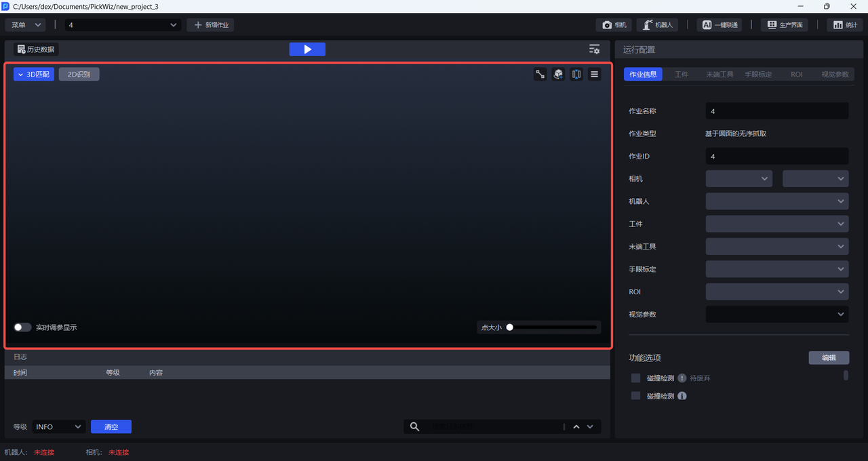Open the viewport hamburger menu icon
The width and height of the screenshot is (868, 461).
point(594,75)
